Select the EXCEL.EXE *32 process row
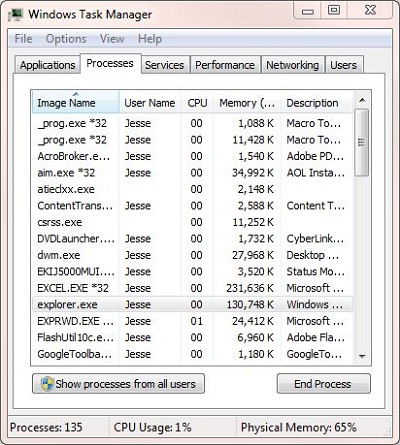The height and width of the screenshot is (445, 400). pos(192,288)
